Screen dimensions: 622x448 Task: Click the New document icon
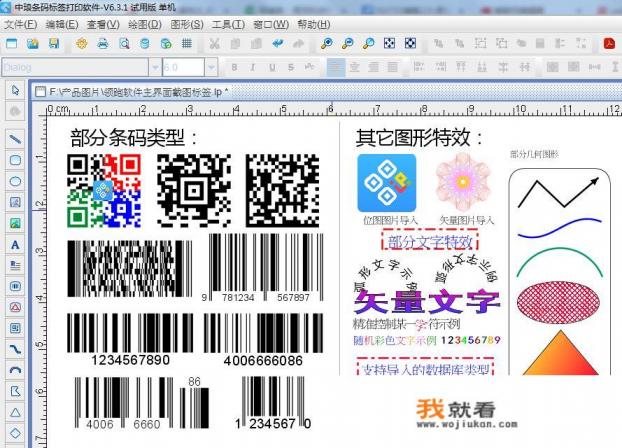point(12,44)
